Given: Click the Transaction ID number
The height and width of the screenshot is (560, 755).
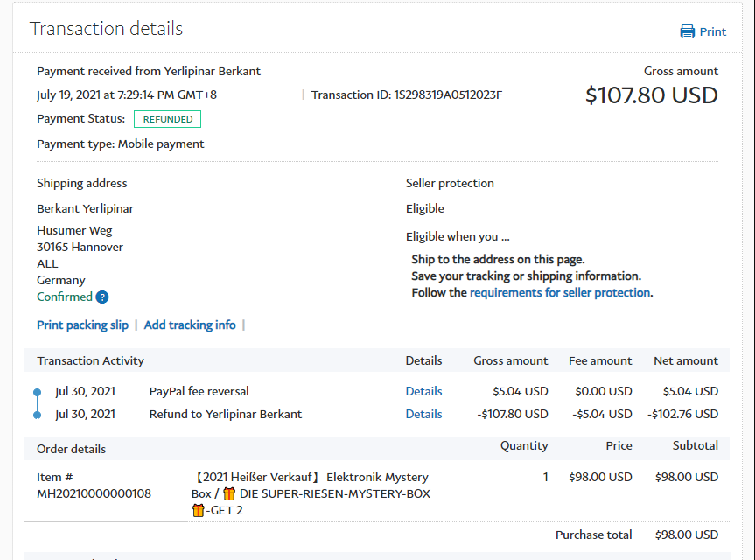Looking at the screenshot, I should (448, 94).
